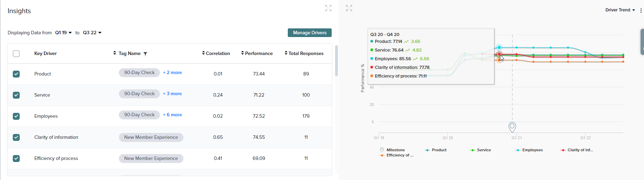Screen dimensions: 644x180
Task: Sort table by Correlation column
Action: point(203,53)
